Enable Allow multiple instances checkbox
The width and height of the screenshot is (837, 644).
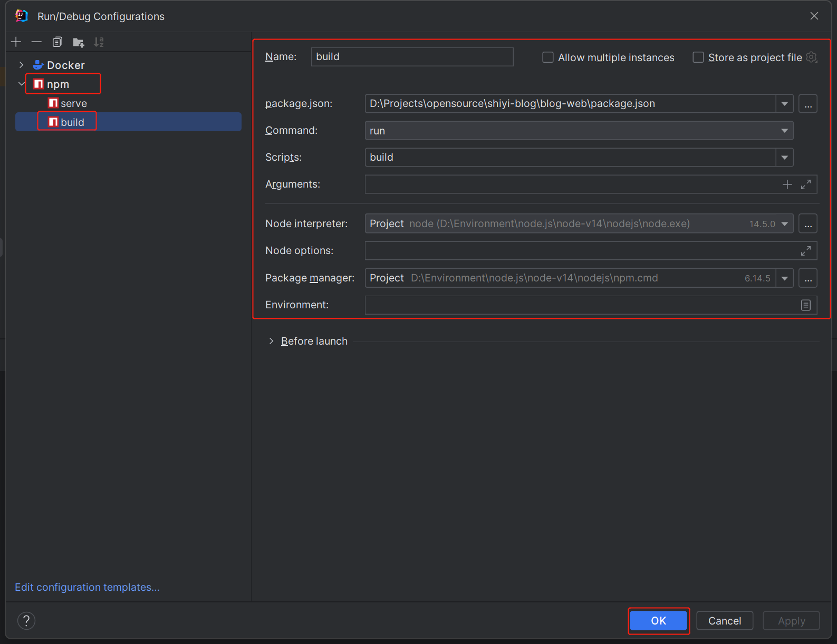tap(548, 57)
